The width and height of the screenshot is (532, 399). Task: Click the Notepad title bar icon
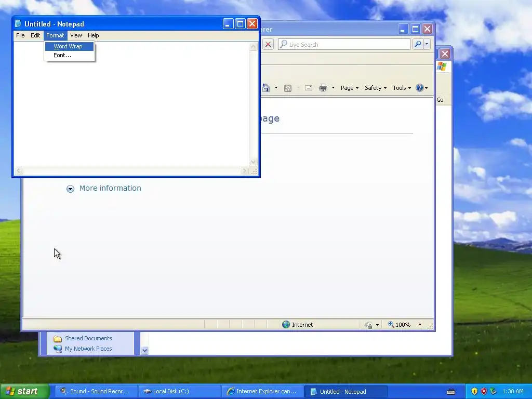pyautogui.click(x=18, y=24)
